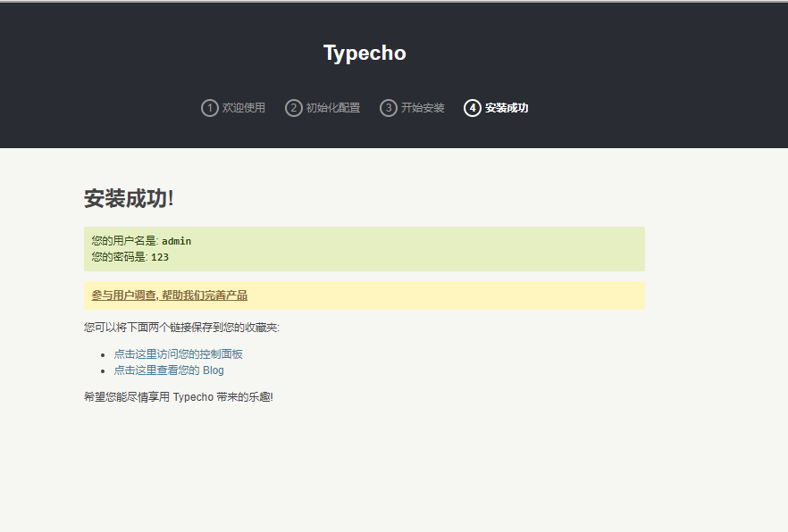Viewport: 788px width, 532px height.
Task: Open 点击这里查看您的 Blog link
Action: click(x=169, y=370)
